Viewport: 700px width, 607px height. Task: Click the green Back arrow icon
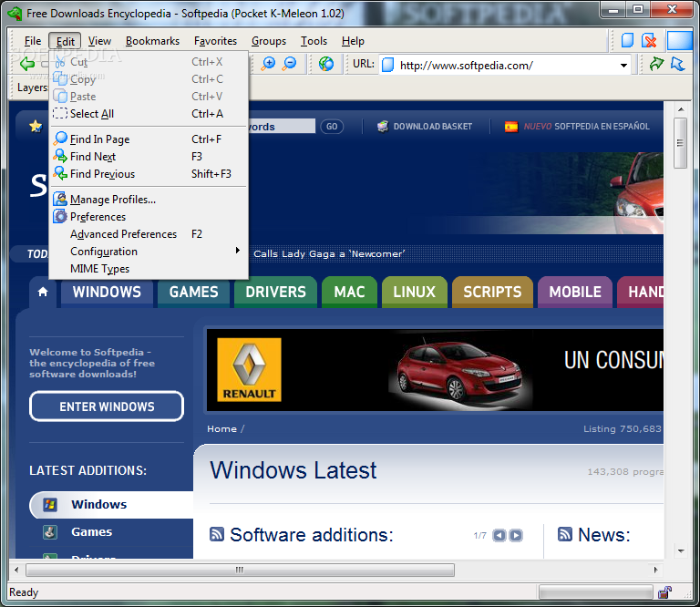click(x=27, y=64)
